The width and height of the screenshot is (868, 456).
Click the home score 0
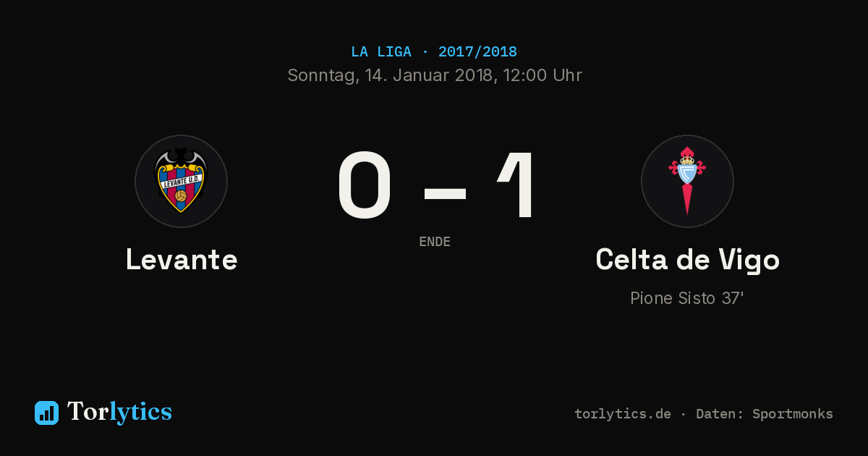pyautogui.click(x=365, y=185)
